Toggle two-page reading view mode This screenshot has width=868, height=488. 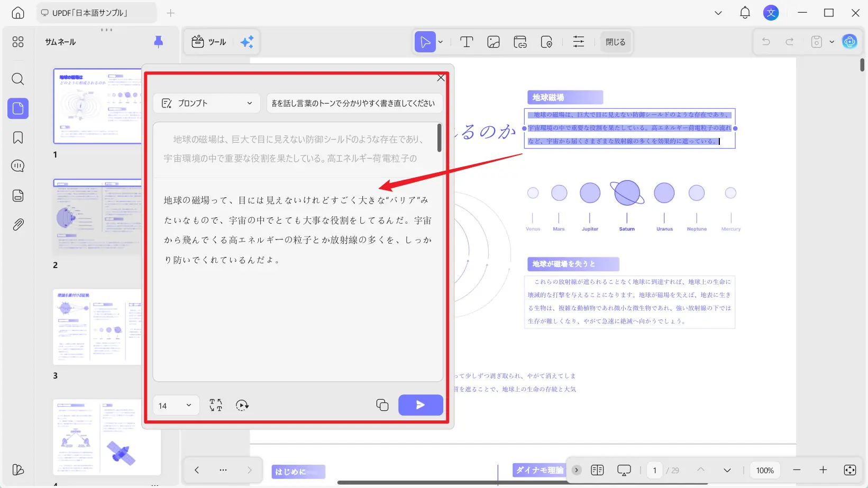[x=598, y=469]
